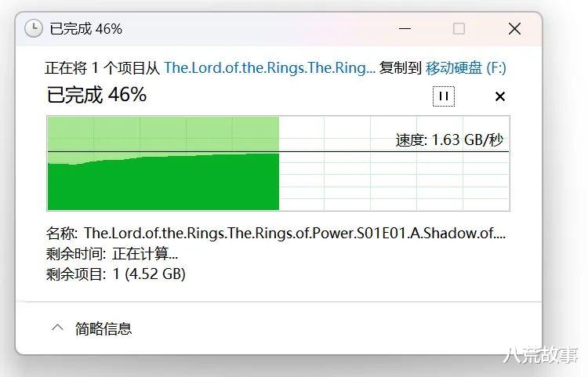The height and width of the screenshot is (377, 588).
Task: Click the file name starting with 名称
Action: tap(276, 233)
